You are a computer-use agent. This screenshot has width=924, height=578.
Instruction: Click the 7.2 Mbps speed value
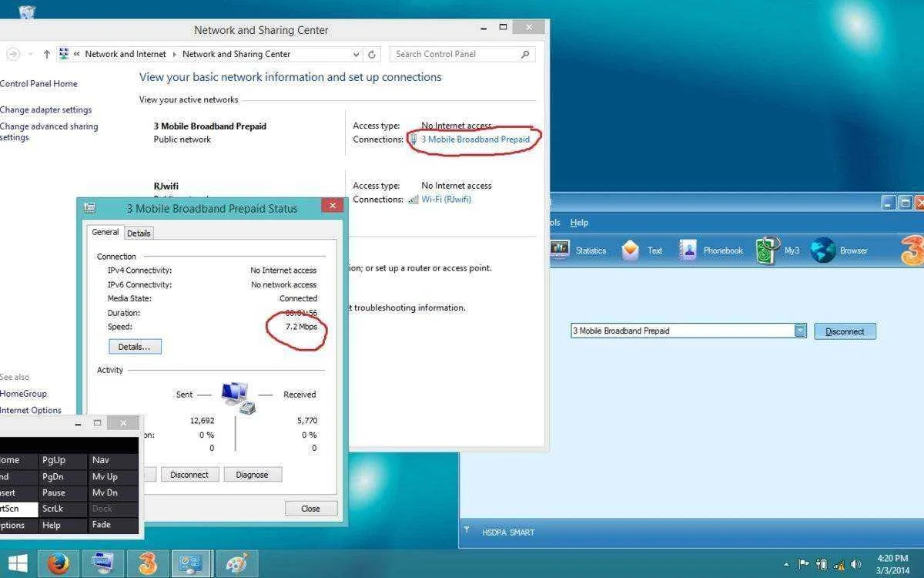tap(301, 327)
